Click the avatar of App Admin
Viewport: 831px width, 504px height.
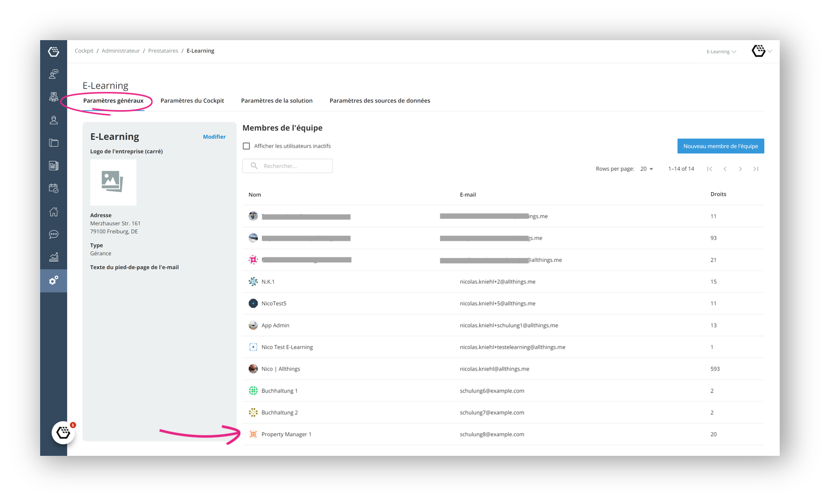(253, 325)
